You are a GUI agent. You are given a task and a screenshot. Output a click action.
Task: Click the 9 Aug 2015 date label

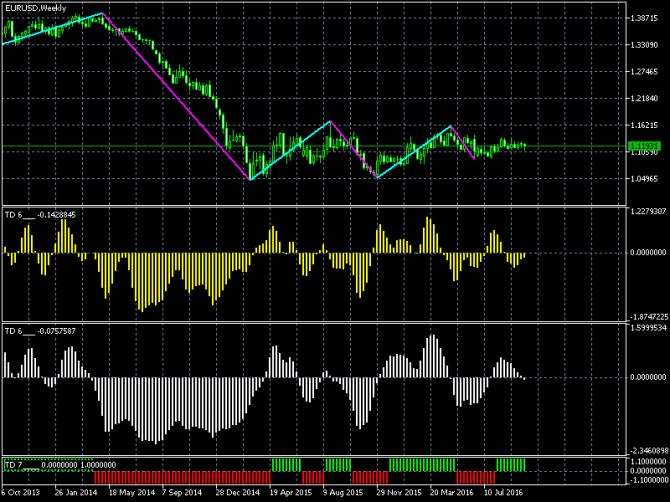pos(343,493)
